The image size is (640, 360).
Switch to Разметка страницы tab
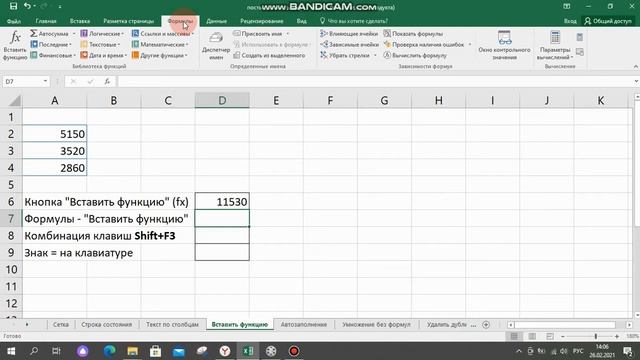pos(129,21)
